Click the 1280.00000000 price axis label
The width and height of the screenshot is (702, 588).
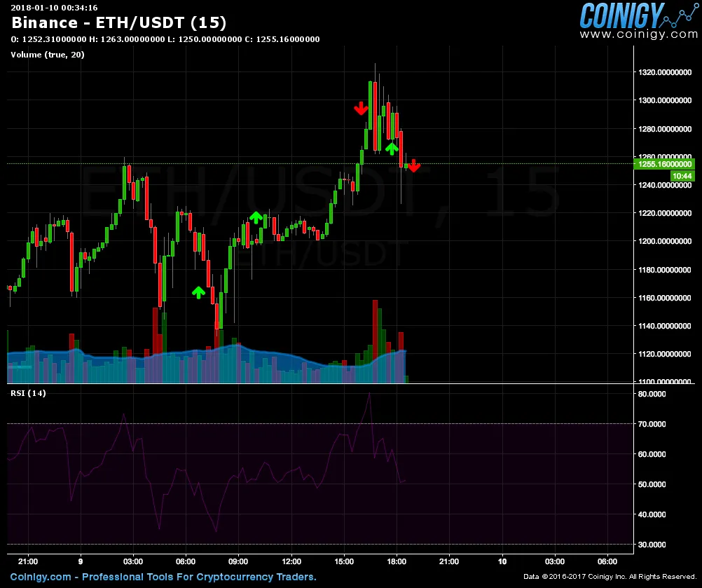tap(665, 129)
